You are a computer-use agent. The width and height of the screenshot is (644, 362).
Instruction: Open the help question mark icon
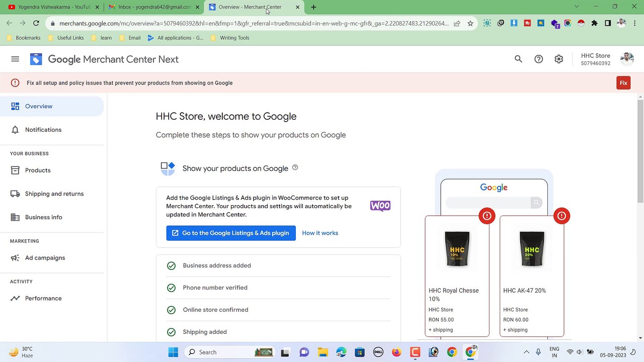tap(538, 59)
